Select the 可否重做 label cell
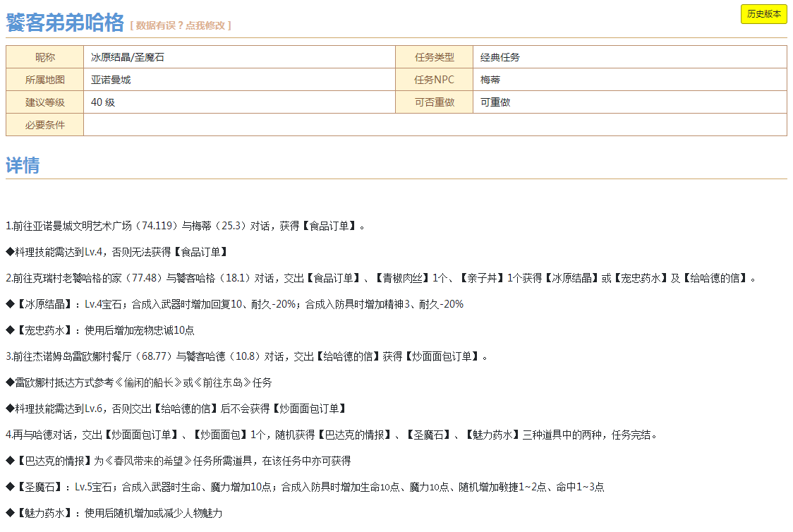793x532 pixels. tap(434, 102)
